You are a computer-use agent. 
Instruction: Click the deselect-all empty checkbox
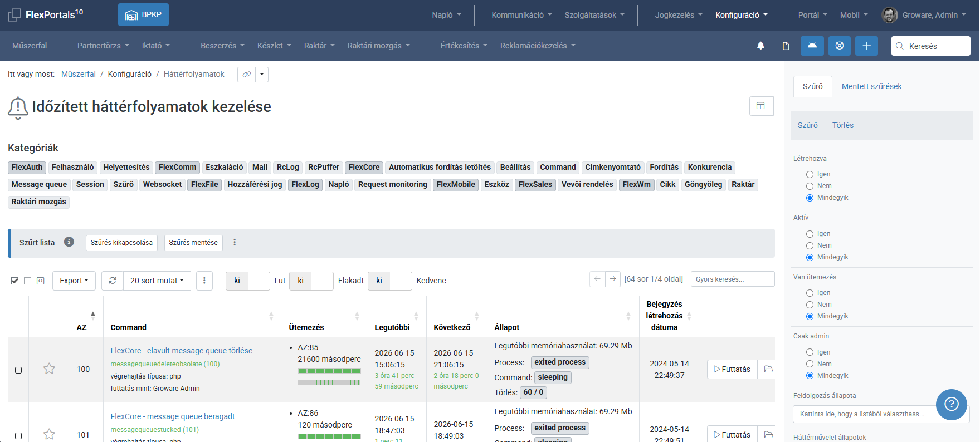27,281
